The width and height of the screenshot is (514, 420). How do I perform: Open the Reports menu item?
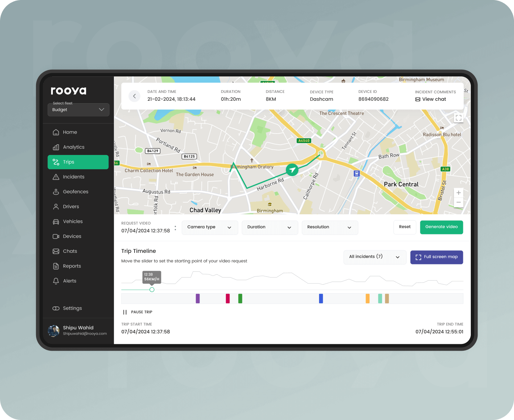tap(72, 266)
